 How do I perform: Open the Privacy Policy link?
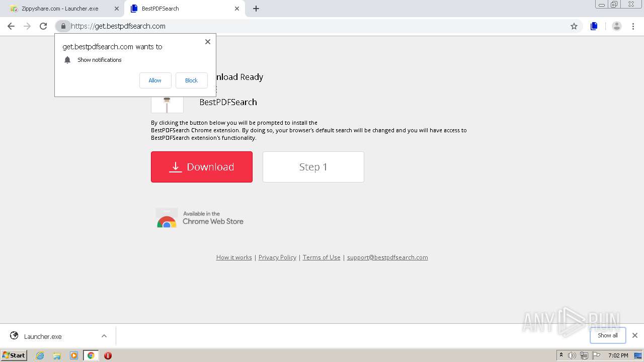277,257
